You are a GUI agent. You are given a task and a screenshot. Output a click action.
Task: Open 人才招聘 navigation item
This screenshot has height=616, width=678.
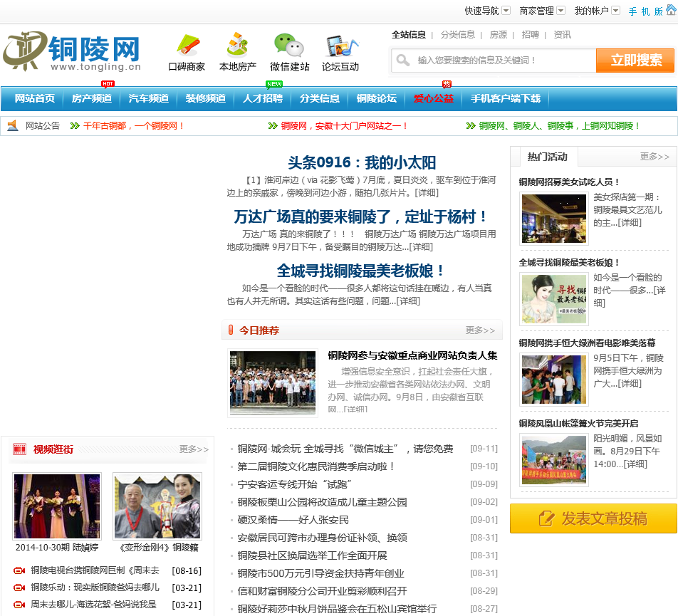(x=263, y=98)
